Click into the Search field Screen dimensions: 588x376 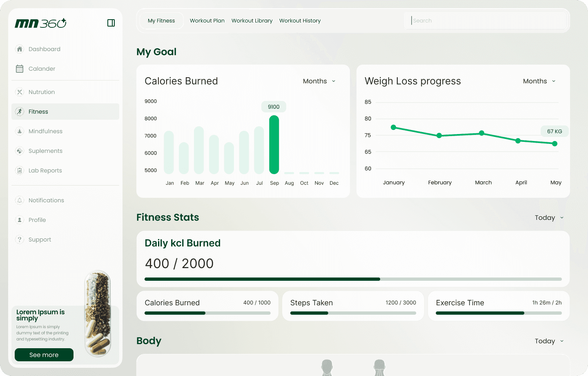pyautogui.click(x=485, y=21)
